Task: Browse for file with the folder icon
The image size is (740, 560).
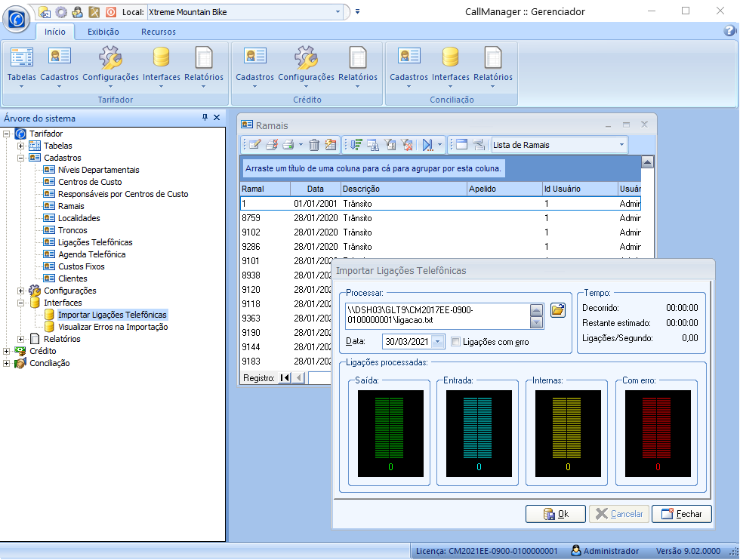Action: pyautogui.click(x=558, y=310)
